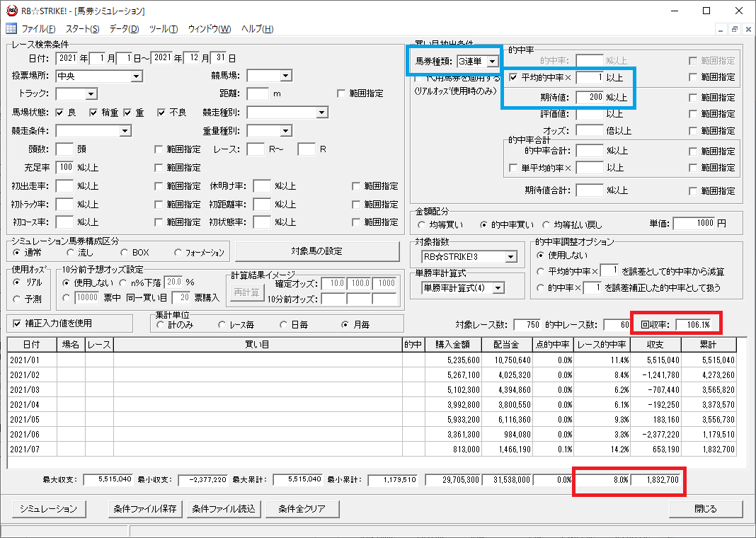
Task: Click 条件全クリア button
Action: [302, 508]
